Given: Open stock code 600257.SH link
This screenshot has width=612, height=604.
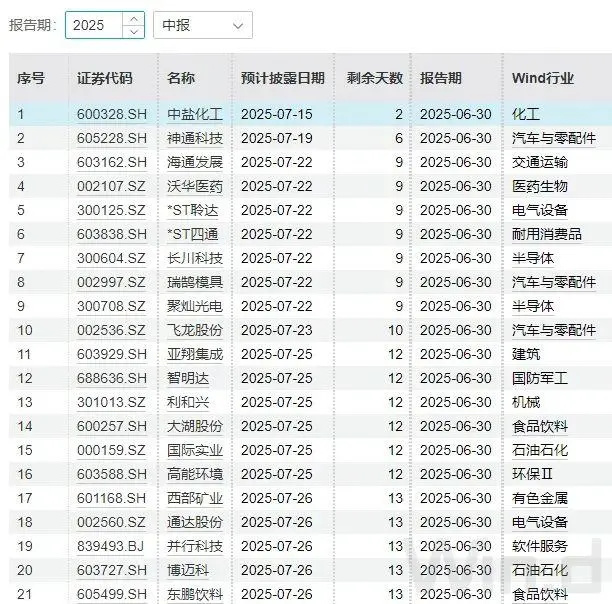Looking at the screenshot, I should click(x=112, y=426).
